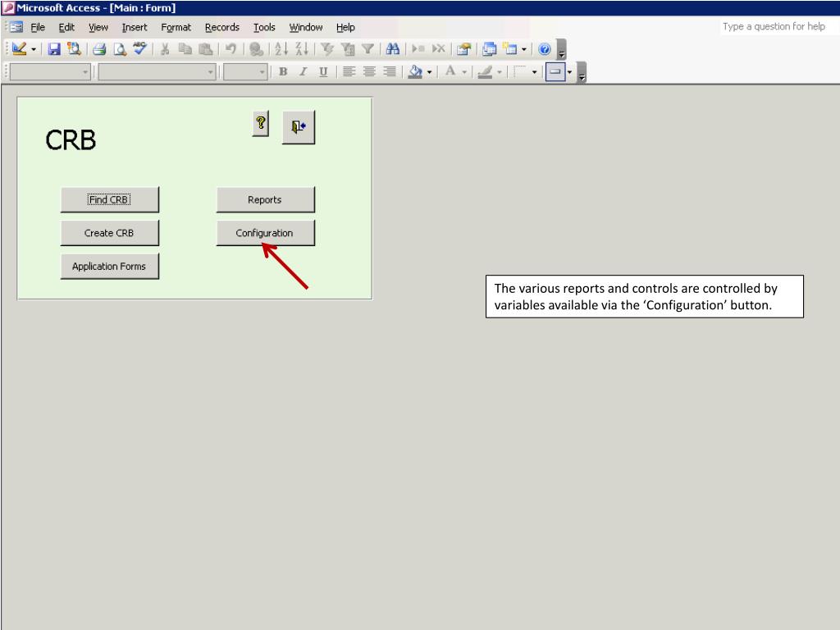This screenshot has height=630, width=840.
Task: Click the Reports button
Action: [265, 200]
